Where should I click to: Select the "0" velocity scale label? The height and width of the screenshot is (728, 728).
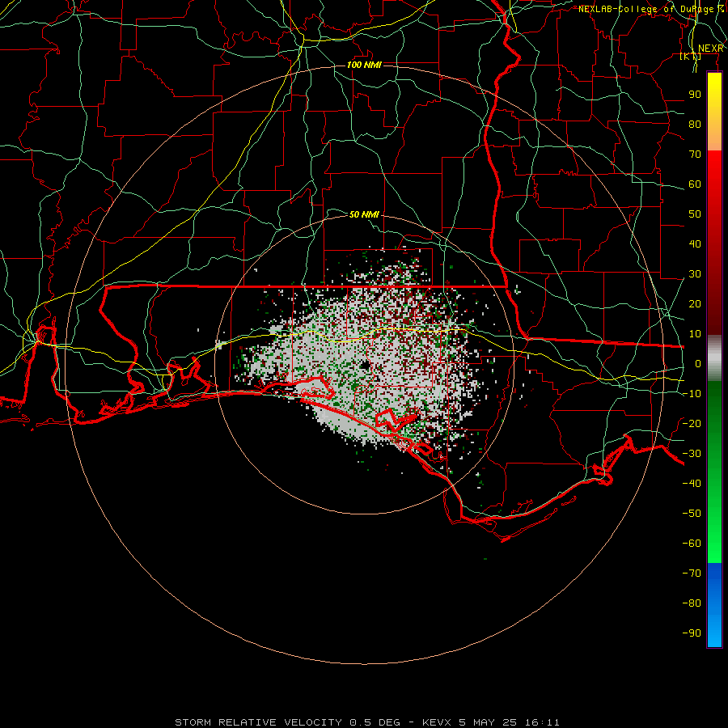click(x=698, y=363)
